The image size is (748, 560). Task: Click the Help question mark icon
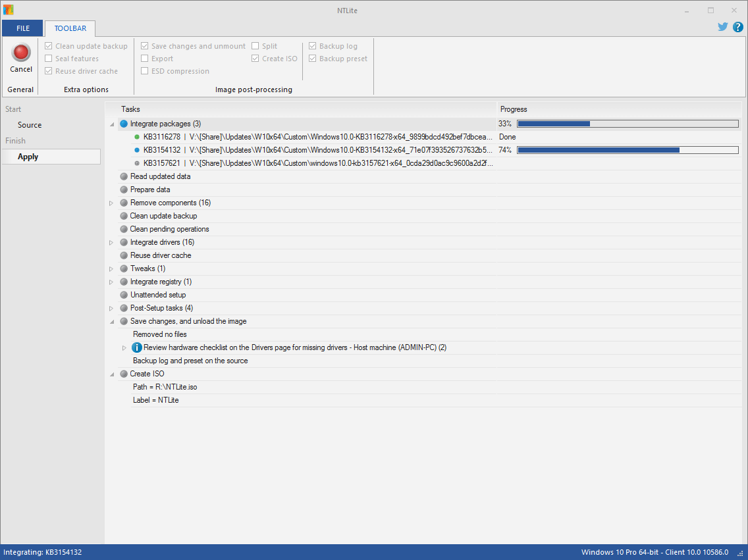[737, 27]
